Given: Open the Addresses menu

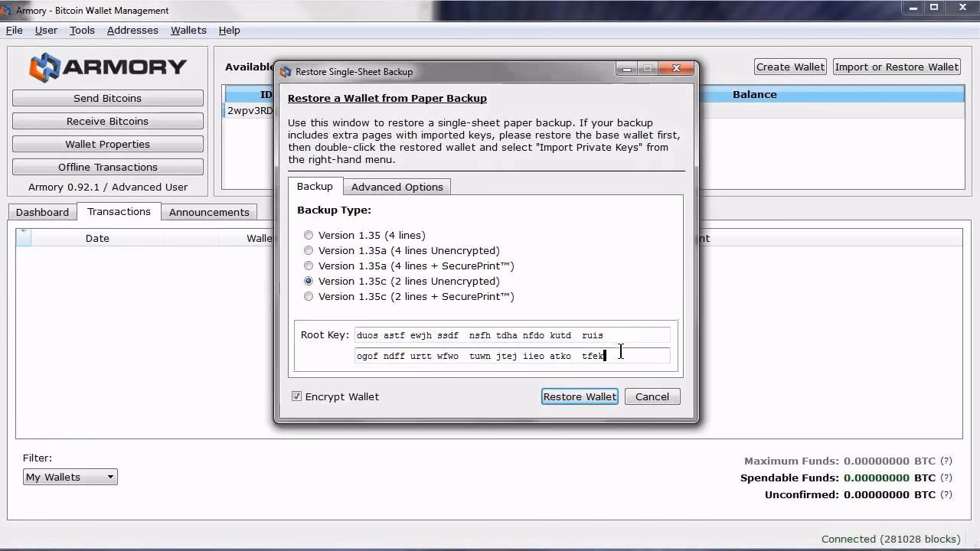Looking at the screenshot, I should pyautogui.click(x=132, y=31).
